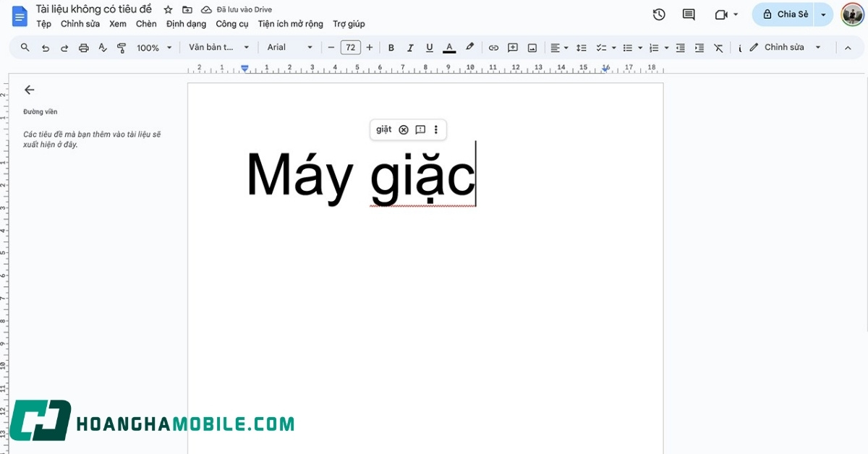Toggle italic formatting
868x454 pixels.
tap(410, 48)
